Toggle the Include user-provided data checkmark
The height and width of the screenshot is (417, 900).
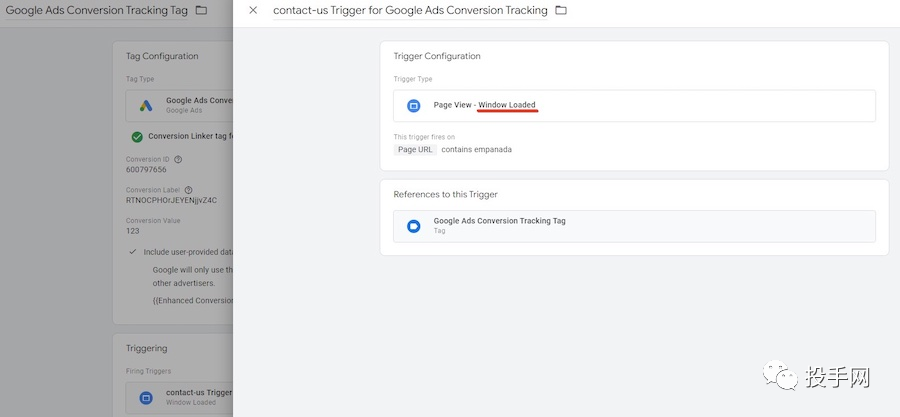click(133, 252)
